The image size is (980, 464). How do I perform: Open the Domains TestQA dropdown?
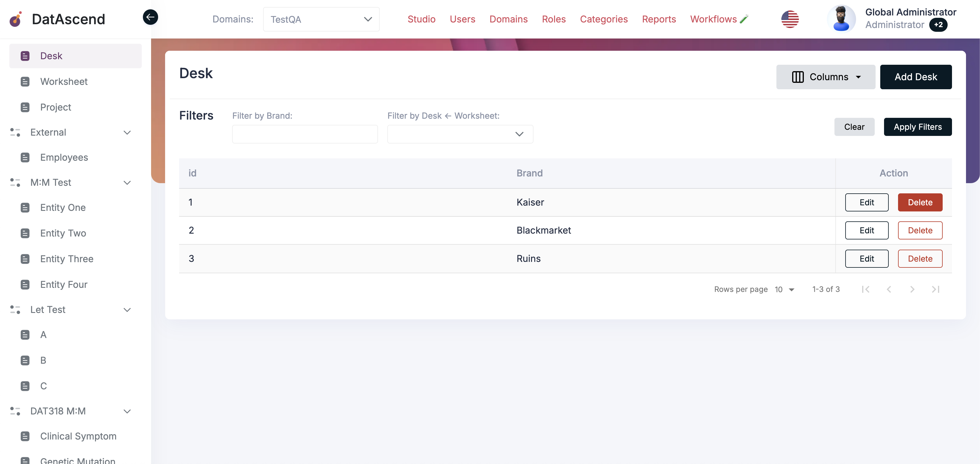(321, 19)
